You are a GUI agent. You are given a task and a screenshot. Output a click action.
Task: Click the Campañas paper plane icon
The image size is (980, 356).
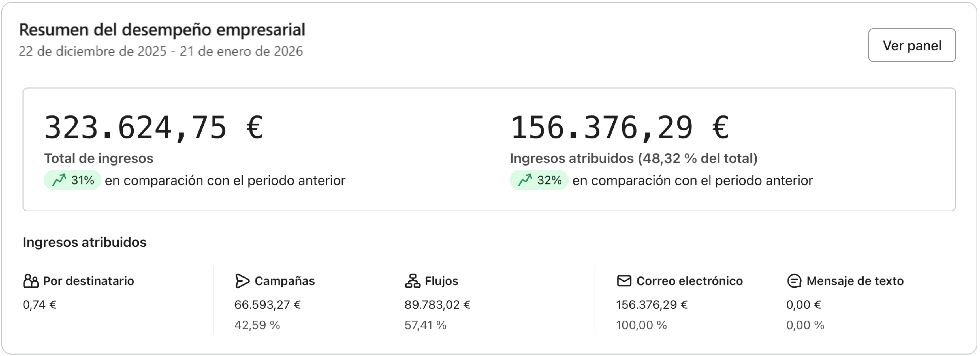tap(242, 281)
